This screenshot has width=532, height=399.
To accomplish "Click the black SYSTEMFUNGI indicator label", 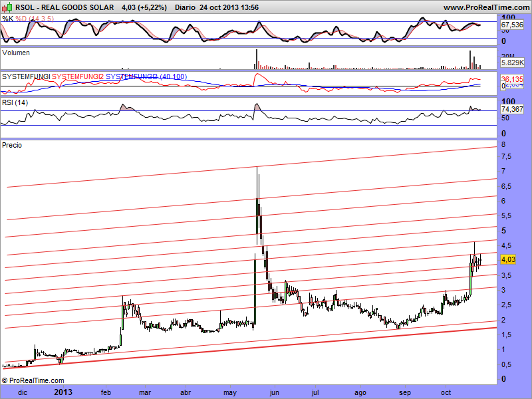I will (26, 76).
